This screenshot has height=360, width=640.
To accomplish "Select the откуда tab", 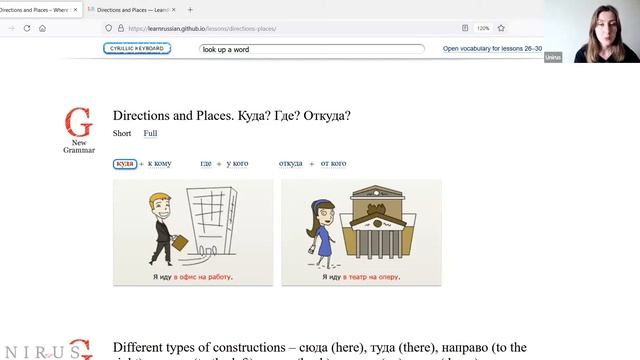I will (291, 164).
